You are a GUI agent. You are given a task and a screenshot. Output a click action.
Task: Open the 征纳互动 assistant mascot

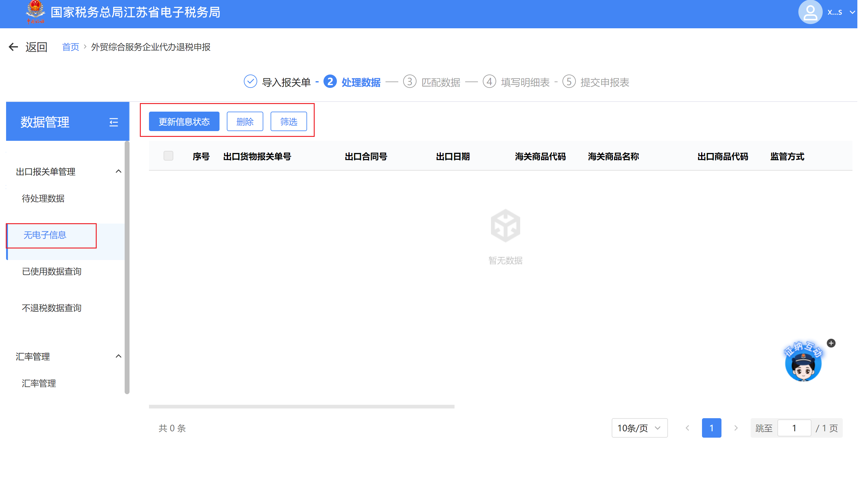click(x=803, y=364)
